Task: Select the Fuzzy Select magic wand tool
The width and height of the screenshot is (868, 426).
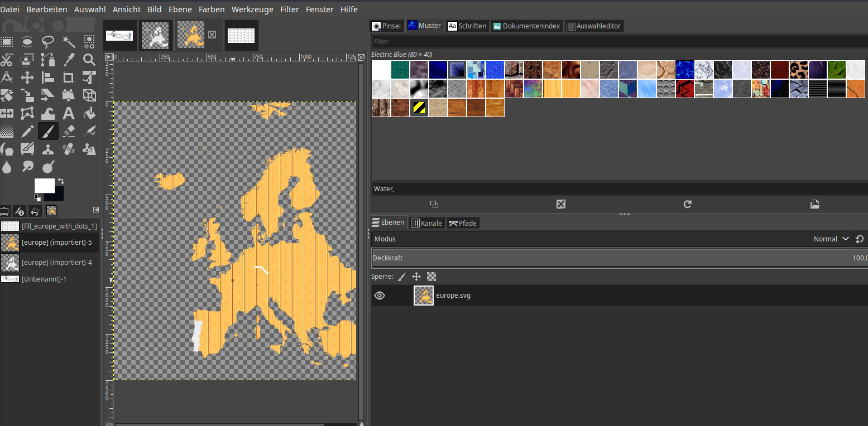Action: pos(69,42)
